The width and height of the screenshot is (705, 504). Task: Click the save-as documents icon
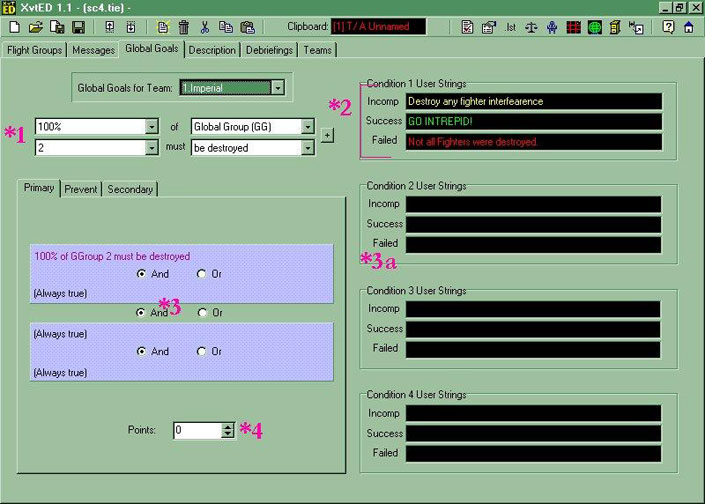[57, 27]
